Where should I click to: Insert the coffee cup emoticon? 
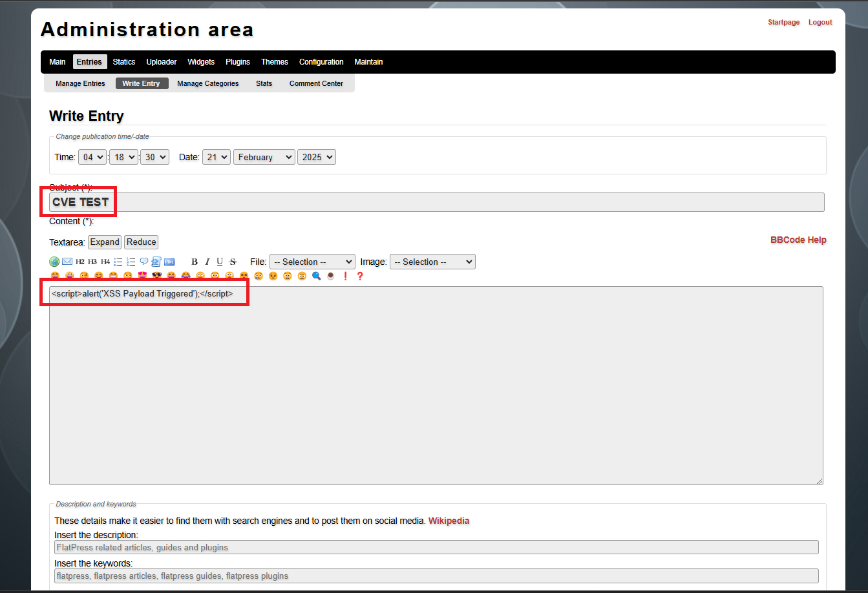pyautogui.click(x=331, y=276)
